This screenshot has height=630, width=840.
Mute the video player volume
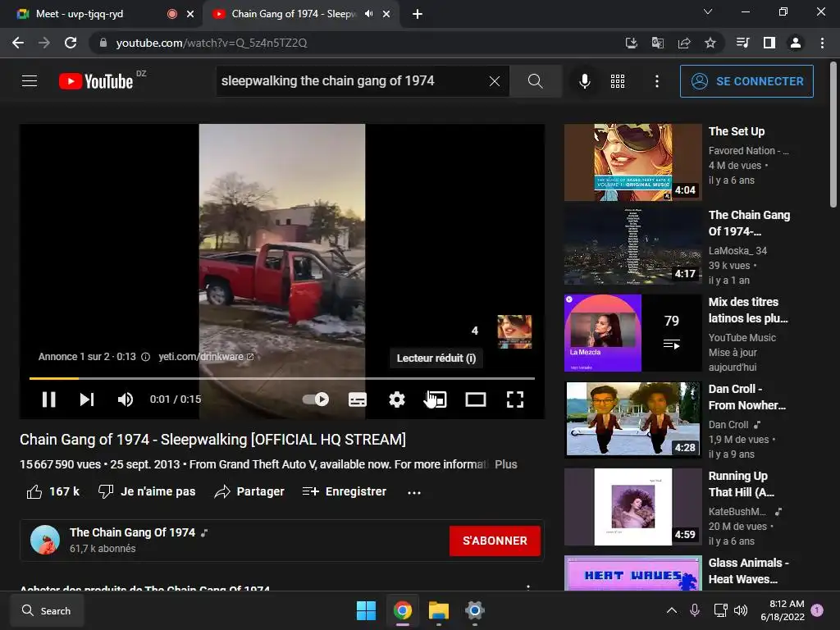(x=126, y=399)
